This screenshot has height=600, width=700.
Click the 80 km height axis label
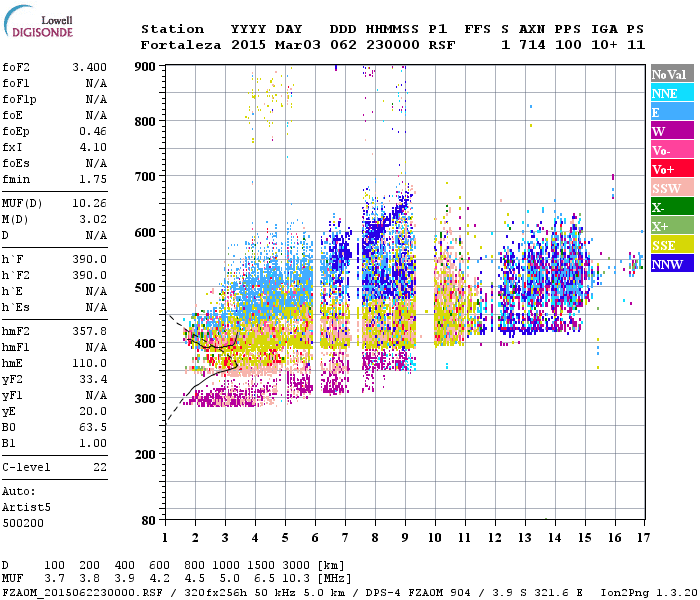(149, 521)
